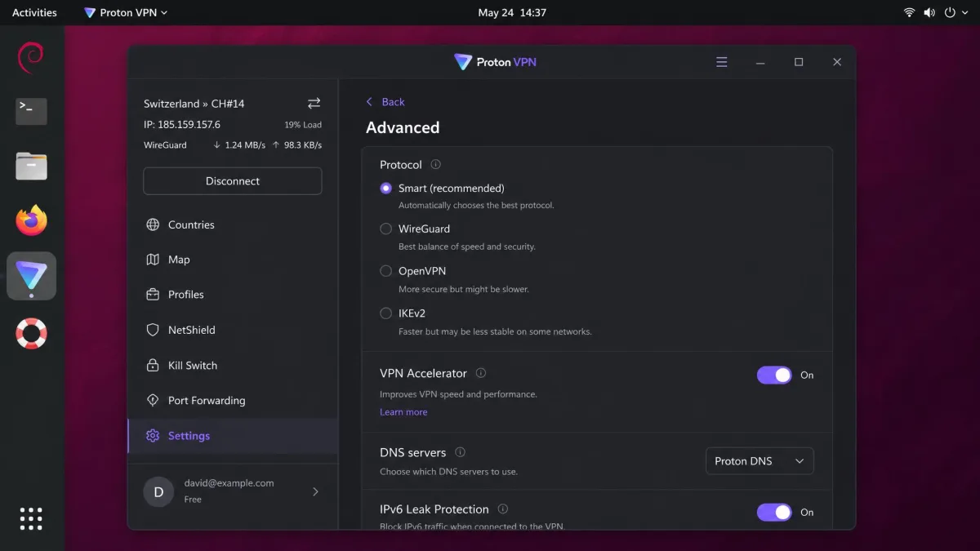Click the 98.3 KB/s upload speed
Image resolution: width=980 pixels, height=551 pixels.
(296, 145)
